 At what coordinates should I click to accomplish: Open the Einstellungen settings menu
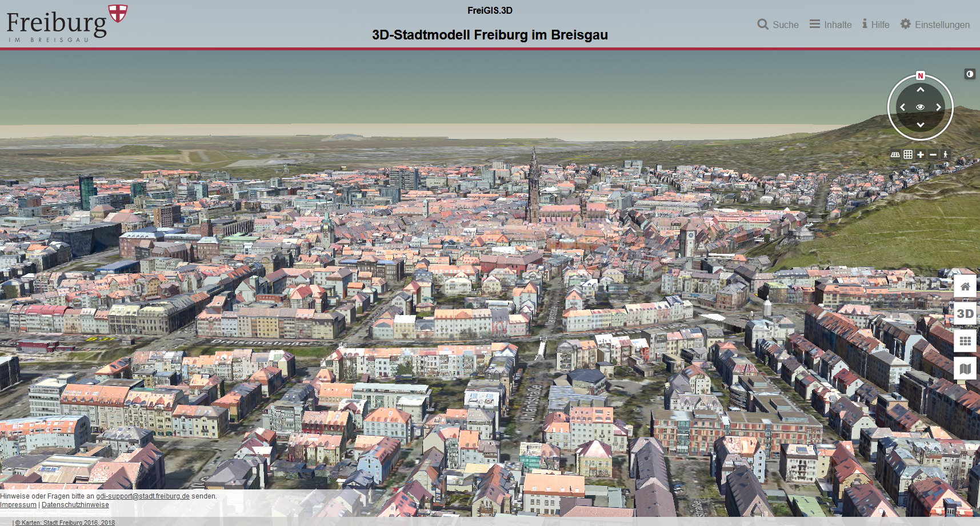click(x=935, y=25)
